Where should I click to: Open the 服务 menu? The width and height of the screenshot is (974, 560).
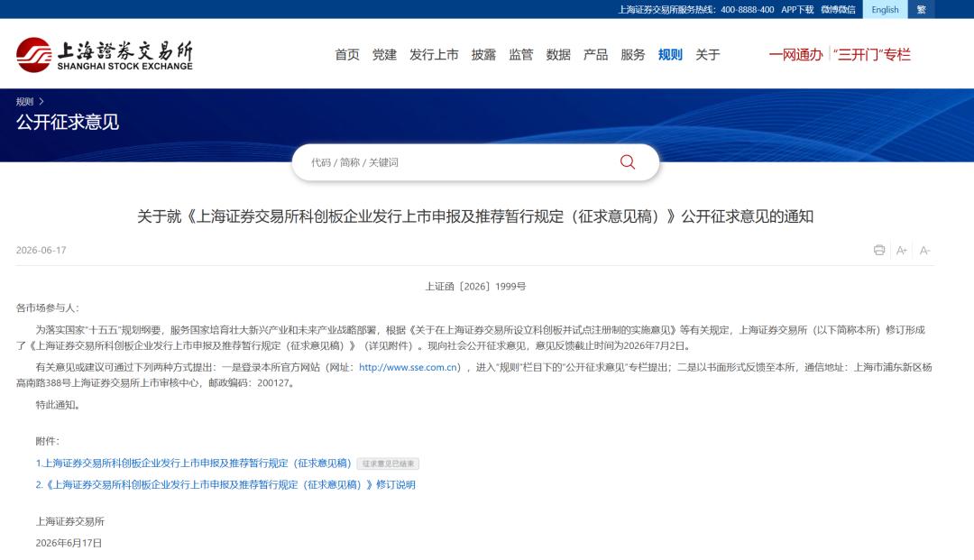[632, 55]
